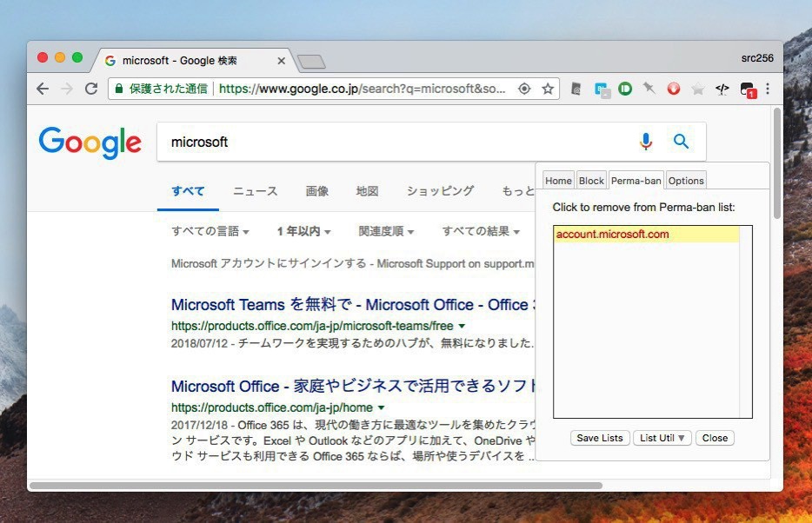Image resolution: width=812 pixels, height=523 pixels.
Task: Open the Options tab in popup
Action: point(686,181)
